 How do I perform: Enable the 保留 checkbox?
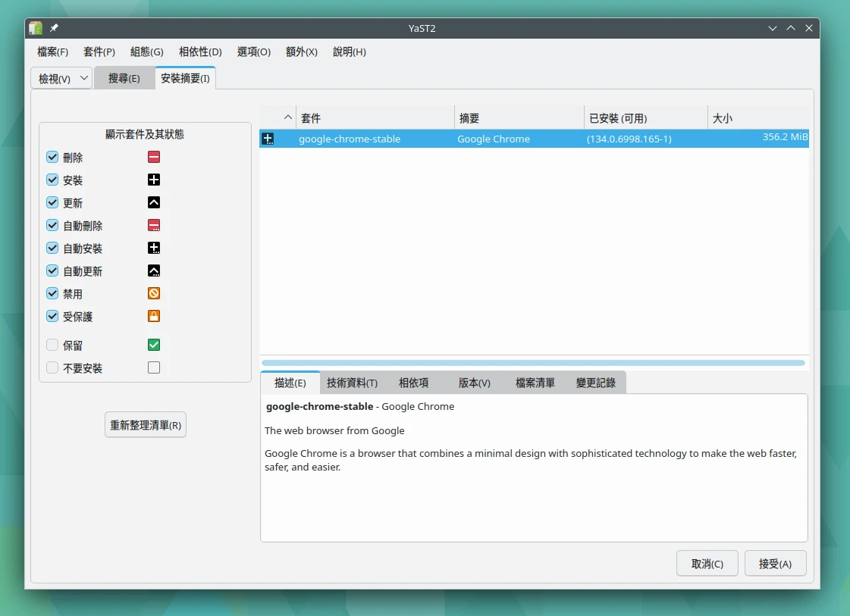(x=52, y=346)
